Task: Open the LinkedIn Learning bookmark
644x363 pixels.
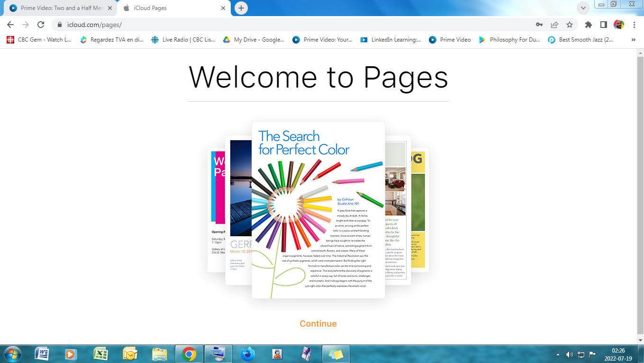Action: point(391,40)
